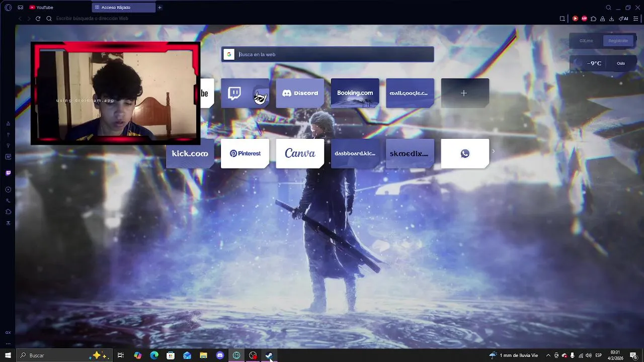The height and width of the screenshot is (362, 644).
Task: Open the dashboard.kick speed dial tile
Action: [355, 153]
